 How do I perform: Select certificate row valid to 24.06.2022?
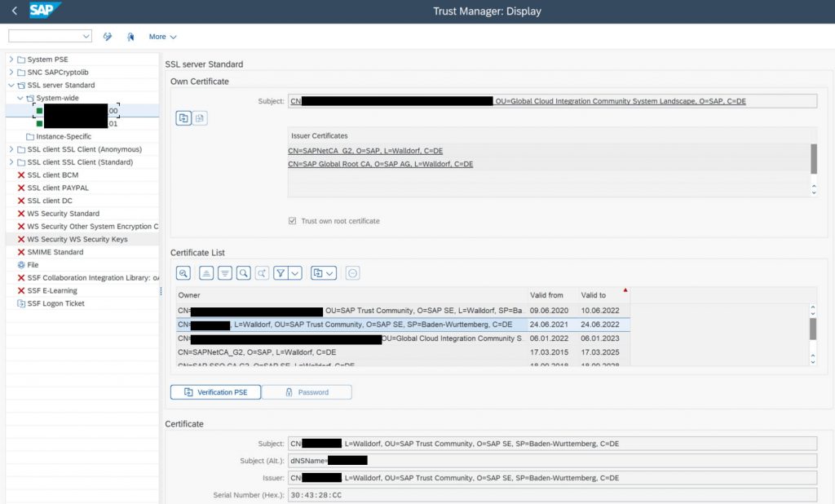point(403,325)
